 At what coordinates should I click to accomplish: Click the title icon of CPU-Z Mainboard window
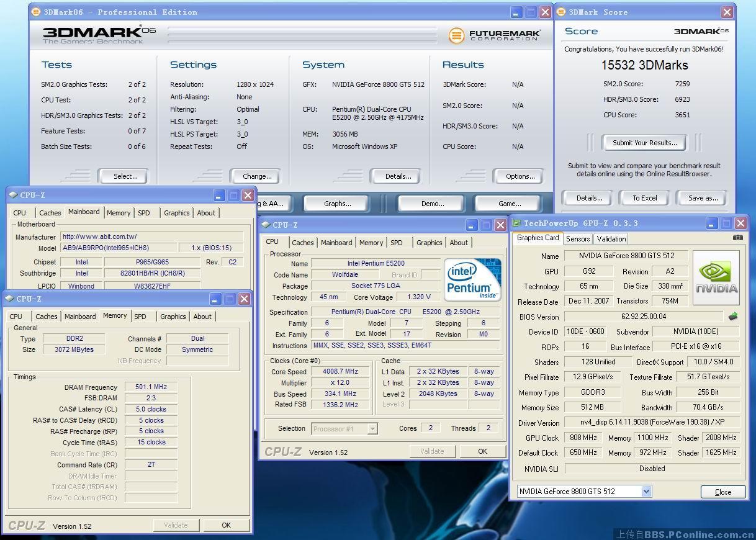tap(12, 195)
